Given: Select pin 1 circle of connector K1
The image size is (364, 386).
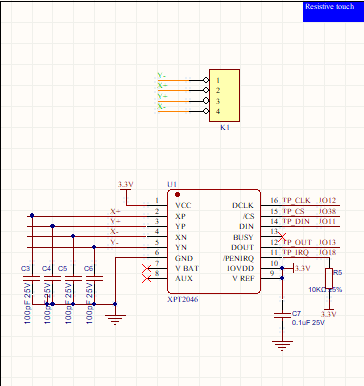Looking at the screenshot, I should click(x=206, y=80).
